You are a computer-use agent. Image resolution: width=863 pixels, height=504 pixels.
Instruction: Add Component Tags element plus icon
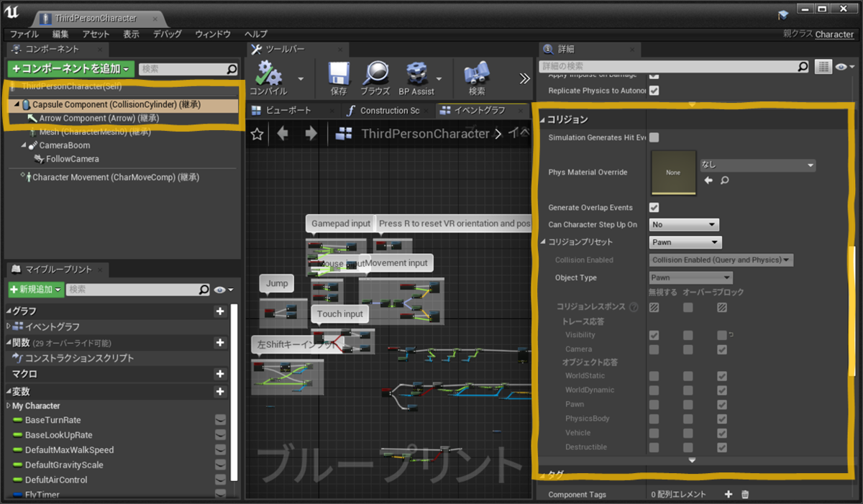point(728,494)
